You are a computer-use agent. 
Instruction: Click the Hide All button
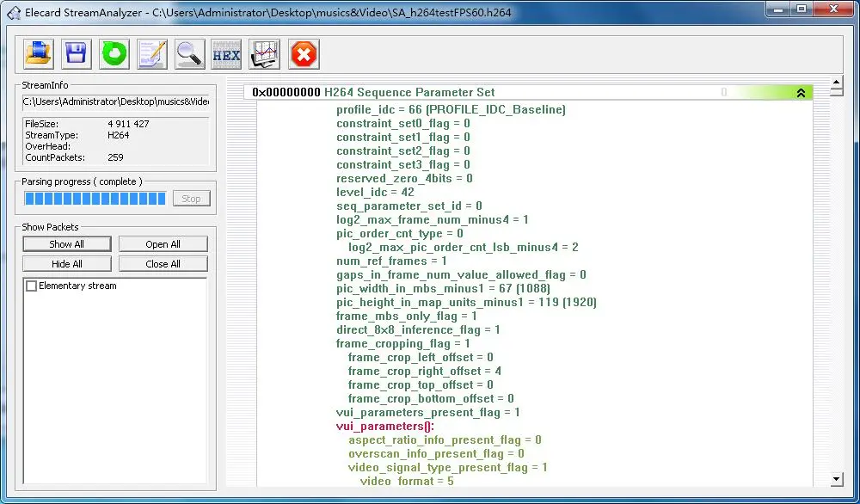pyautogui.click(x=67, y=264)
